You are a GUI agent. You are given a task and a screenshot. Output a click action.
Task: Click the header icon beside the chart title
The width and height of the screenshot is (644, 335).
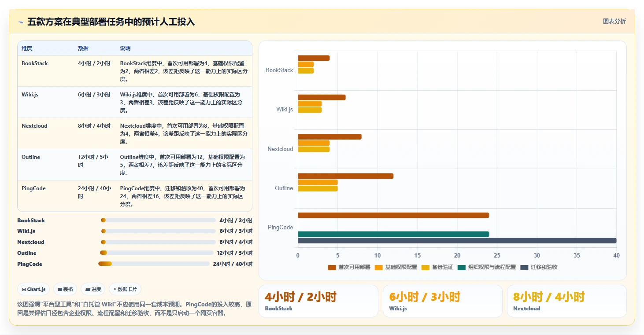[x=21, y=22]
